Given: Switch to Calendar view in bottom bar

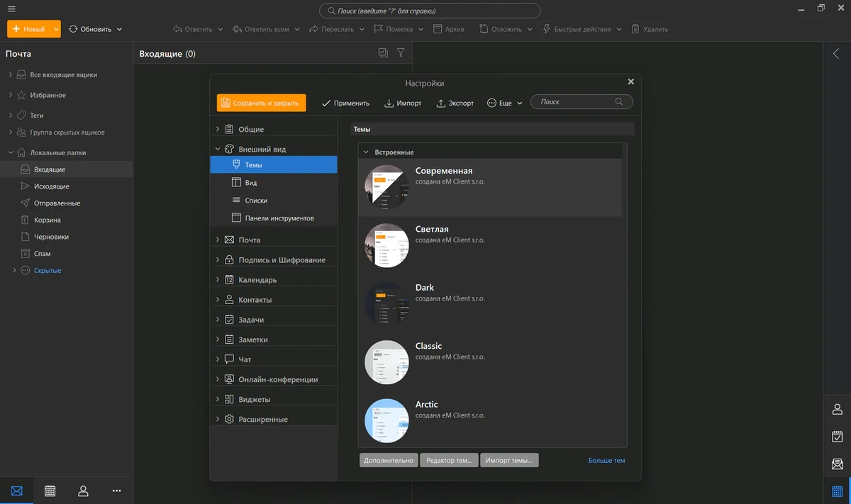Looking at the screenshot, I should click(50, 491).
